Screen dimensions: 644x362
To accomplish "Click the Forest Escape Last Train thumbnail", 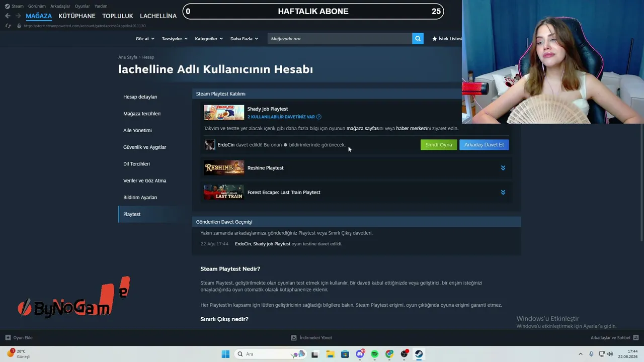I will coord(224,192).
